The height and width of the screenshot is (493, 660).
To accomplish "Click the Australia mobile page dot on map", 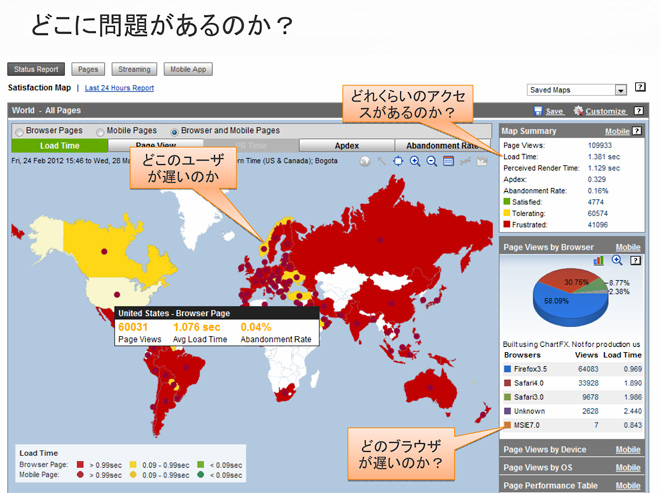I will point(430,387).
